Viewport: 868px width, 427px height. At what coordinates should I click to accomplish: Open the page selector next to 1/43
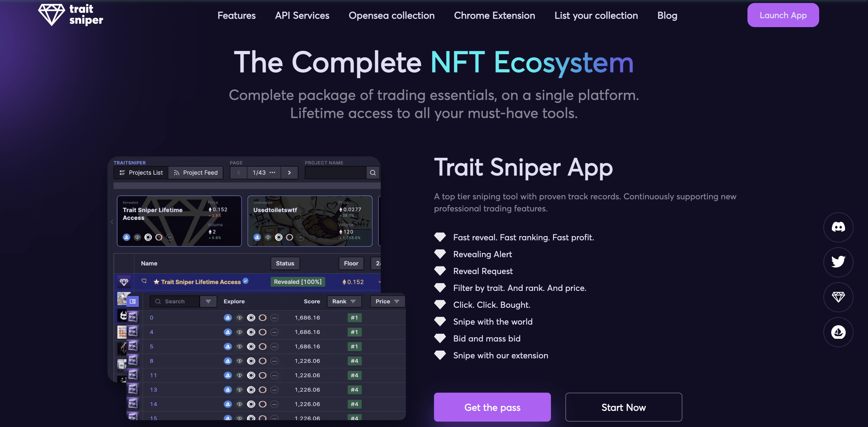pyautogui.click(x=273, y=173)
